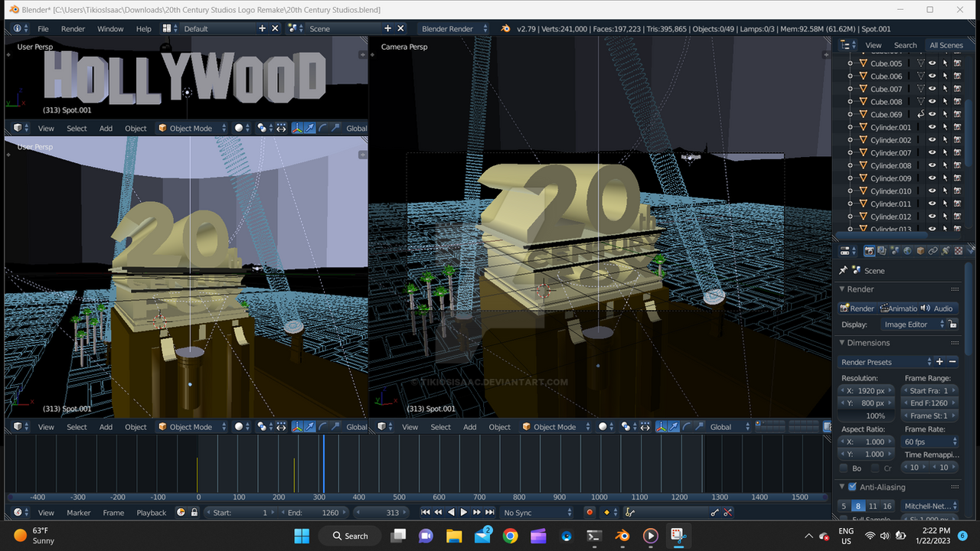Open the 60 fps frame rate dropdown
Screen dimensions: 980x551
[x=929, y=442]
